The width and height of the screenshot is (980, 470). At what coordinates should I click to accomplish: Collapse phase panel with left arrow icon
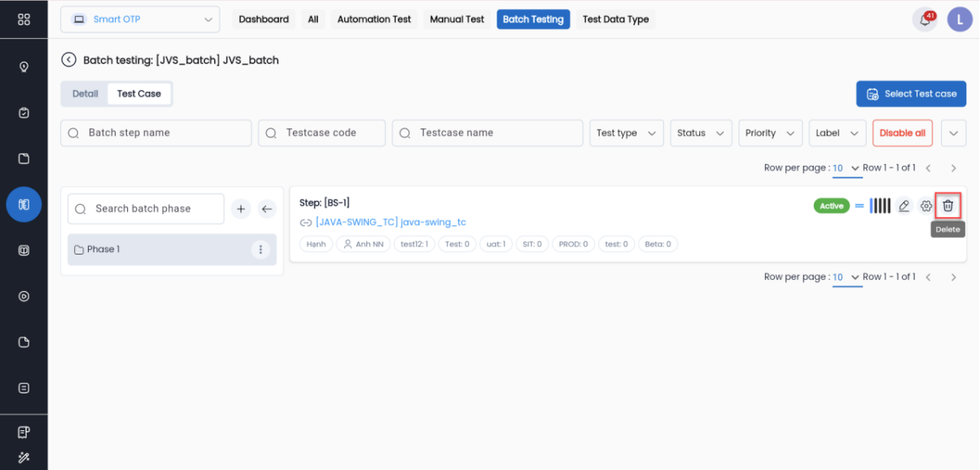(x=267, y=209)
